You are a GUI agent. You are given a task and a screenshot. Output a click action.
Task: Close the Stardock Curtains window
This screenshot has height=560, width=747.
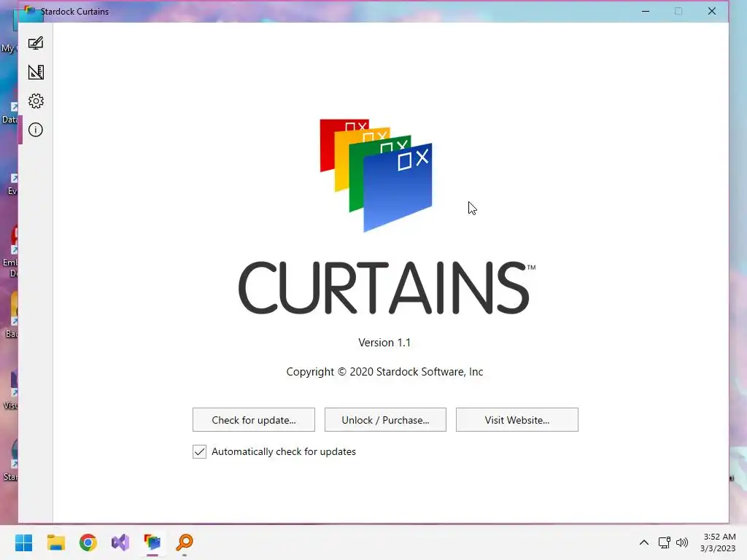tap(712, 11)
